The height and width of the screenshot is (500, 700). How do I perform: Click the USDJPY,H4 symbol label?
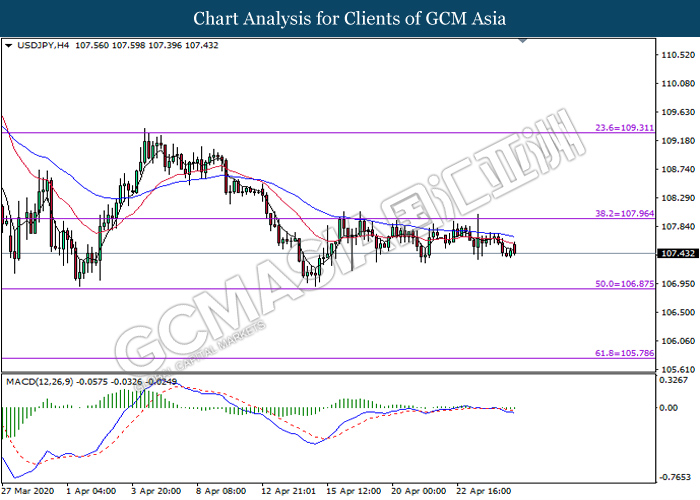(43, 46)
